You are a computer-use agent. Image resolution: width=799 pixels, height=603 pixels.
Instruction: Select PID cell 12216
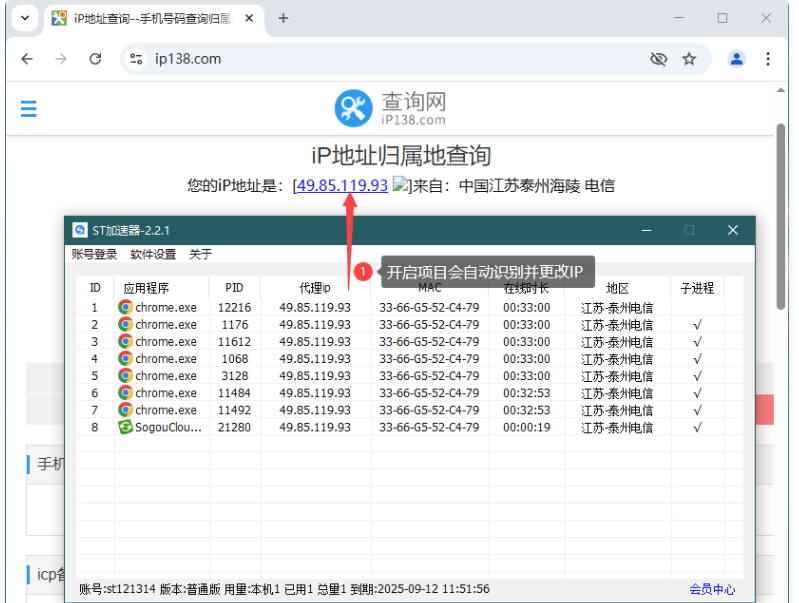(x=234, y=307)
